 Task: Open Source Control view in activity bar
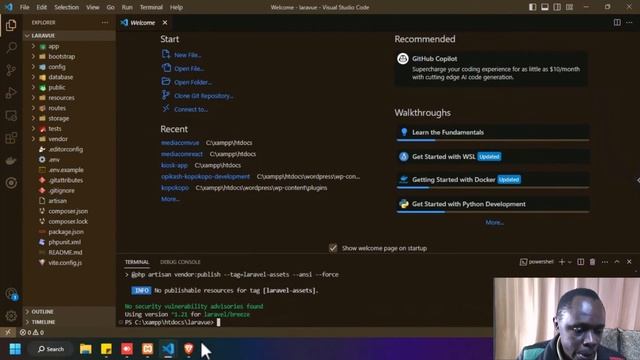(11, 70)
